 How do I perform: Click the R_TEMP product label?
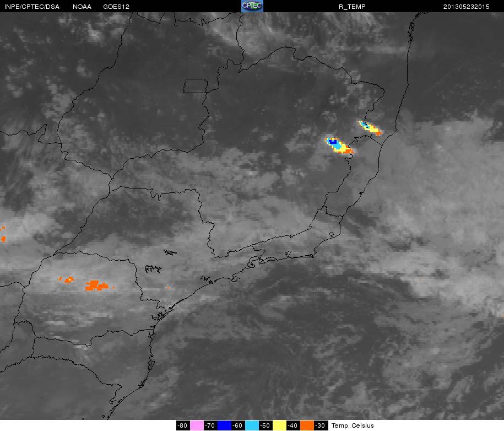352,7
